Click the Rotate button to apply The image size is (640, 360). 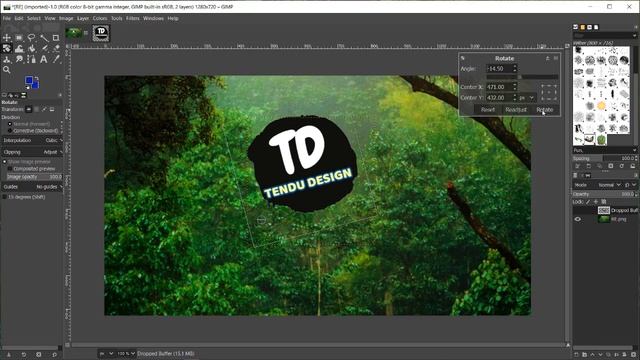[544, 110]
